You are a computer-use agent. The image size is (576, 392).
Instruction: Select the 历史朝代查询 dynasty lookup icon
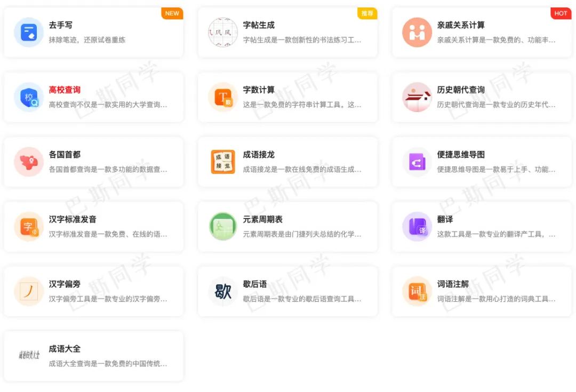417,98
